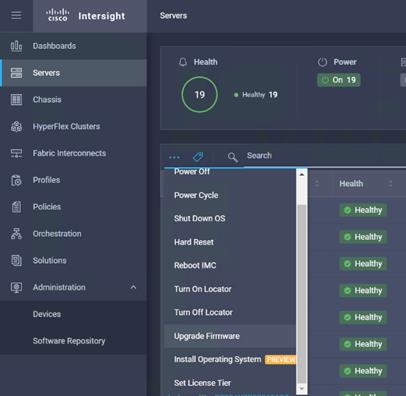Focus the Search input field
The width and height of the screenshot is (406, 396).
click(x=325, y=156)
